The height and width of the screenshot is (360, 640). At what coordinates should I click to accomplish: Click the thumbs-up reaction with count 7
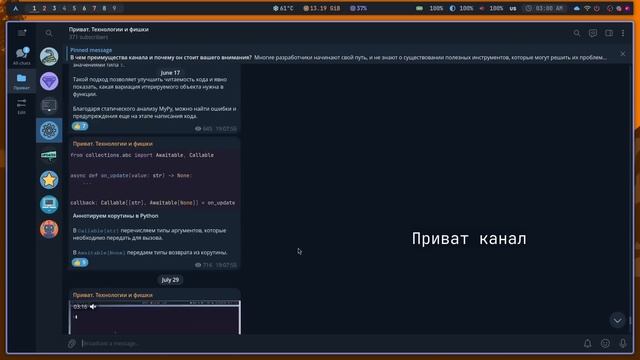(80, 126)
